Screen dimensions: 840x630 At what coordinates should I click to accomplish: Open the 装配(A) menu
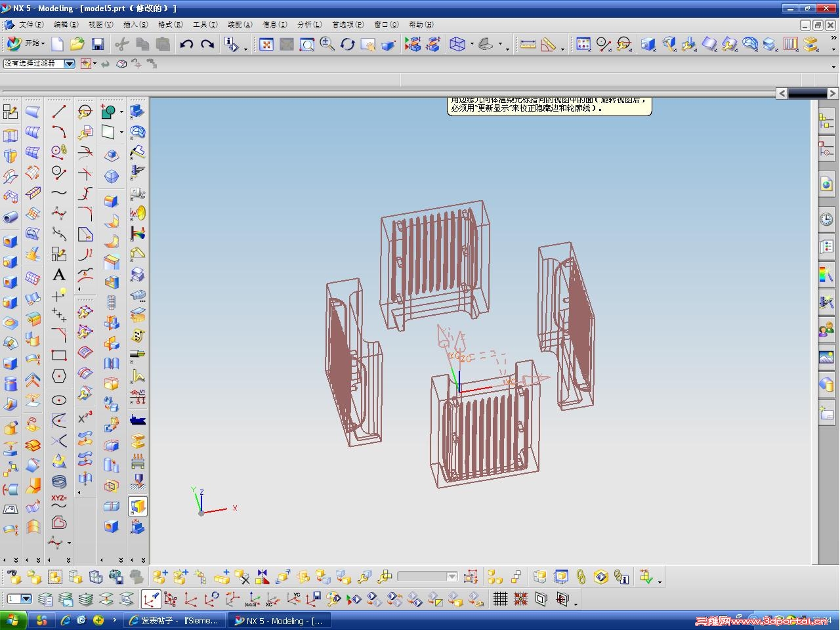(240, 24)
